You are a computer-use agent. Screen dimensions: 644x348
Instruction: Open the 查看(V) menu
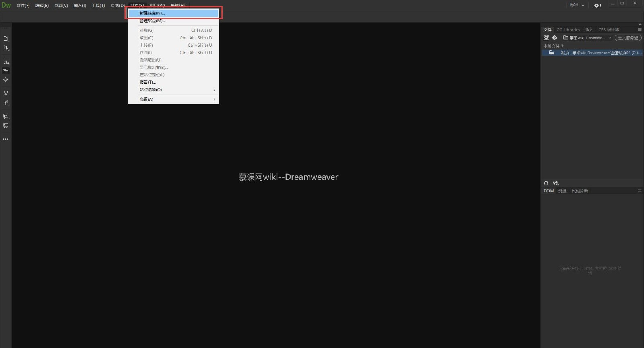(x=61, y=6)
